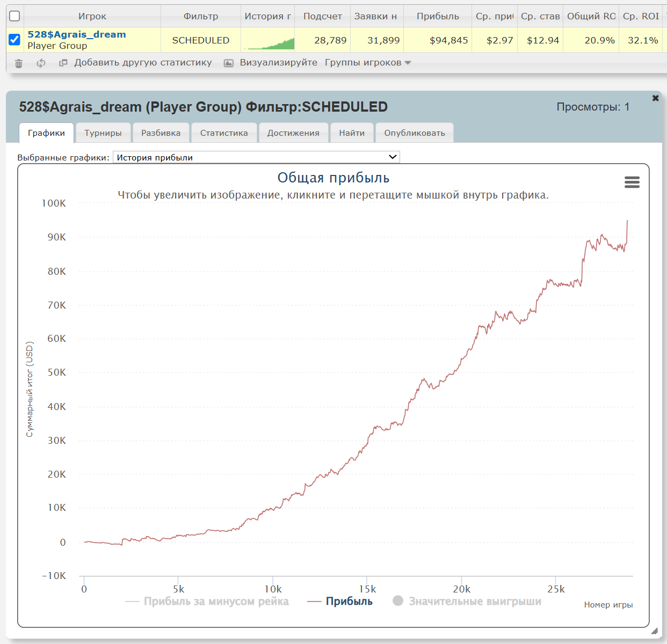The width and height of the screenshot is (667, 644).
Task: Grab the panel resize handle
Action: tap(654, 631)
